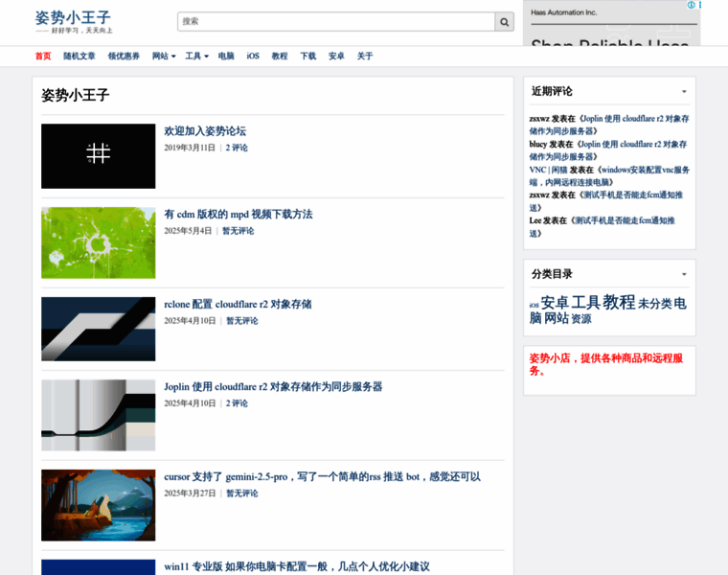
Task: Open 暂无评论 under the rclone post
Action: (x=242, y=321)
